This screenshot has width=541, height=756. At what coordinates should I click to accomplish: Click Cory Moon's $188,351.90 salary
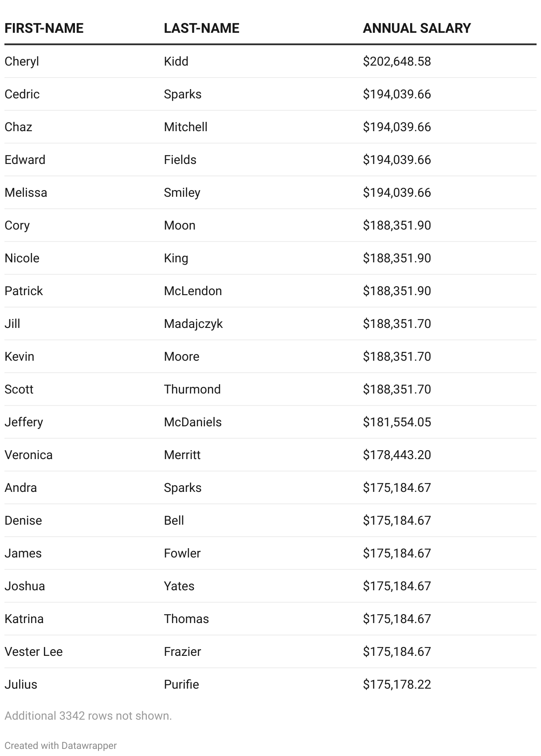pos(397,226)
